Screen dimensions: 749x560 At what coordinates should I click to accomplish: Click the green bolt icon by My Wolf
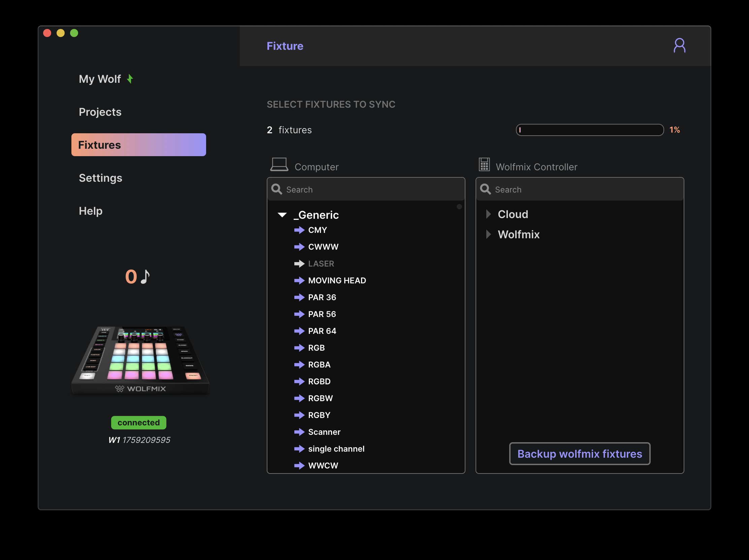coord(130,79)
